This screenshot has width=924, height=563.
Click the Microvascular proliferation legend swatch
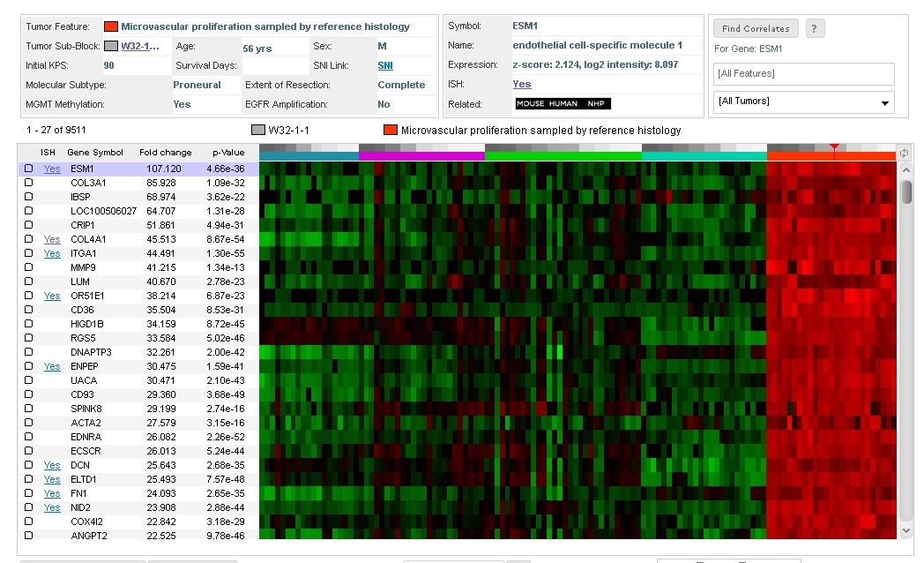point(390,130)
